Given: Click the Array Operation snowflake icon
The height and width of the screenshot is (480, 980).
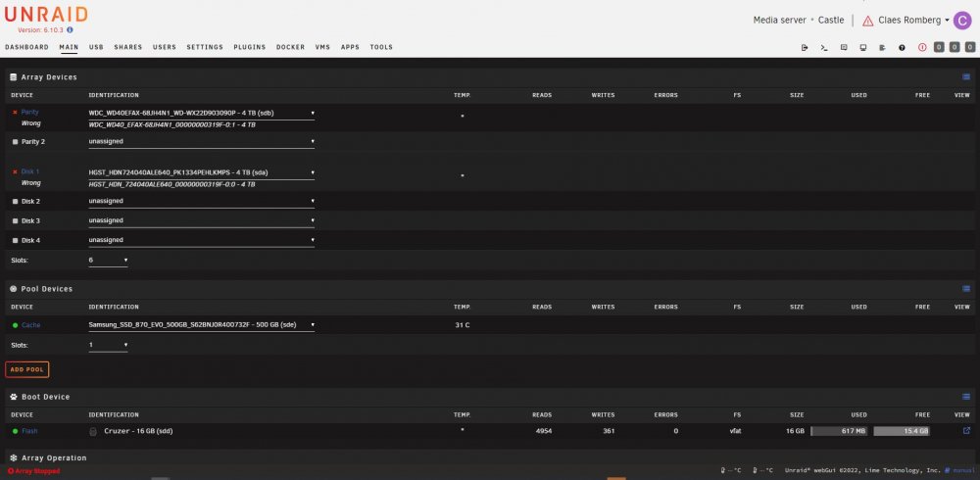Looking at the screenshot, I should pyautogui.click(x=14, y=458).
